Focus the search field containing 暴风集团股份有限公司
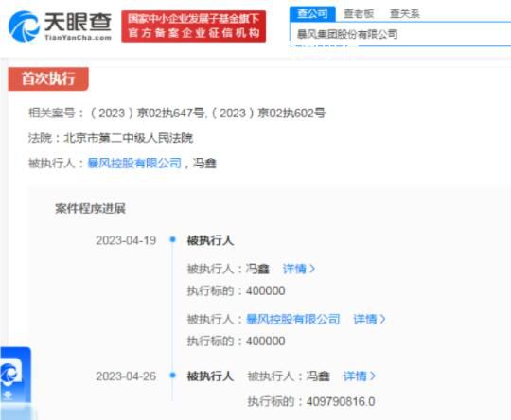Viewport: 511px width, 420px height. pyautogui.click(x=400, y=34)
